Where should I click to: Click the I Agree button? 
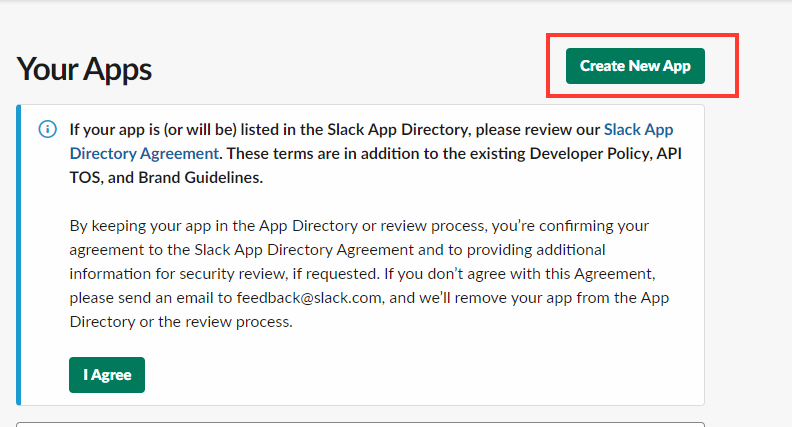(107, 375)
